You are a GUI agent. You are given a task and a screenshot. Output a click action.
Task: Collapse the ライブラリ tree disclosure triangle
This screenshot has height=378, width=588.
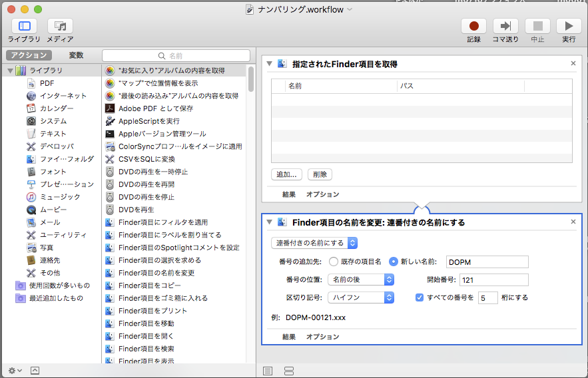tap(10, 71)
